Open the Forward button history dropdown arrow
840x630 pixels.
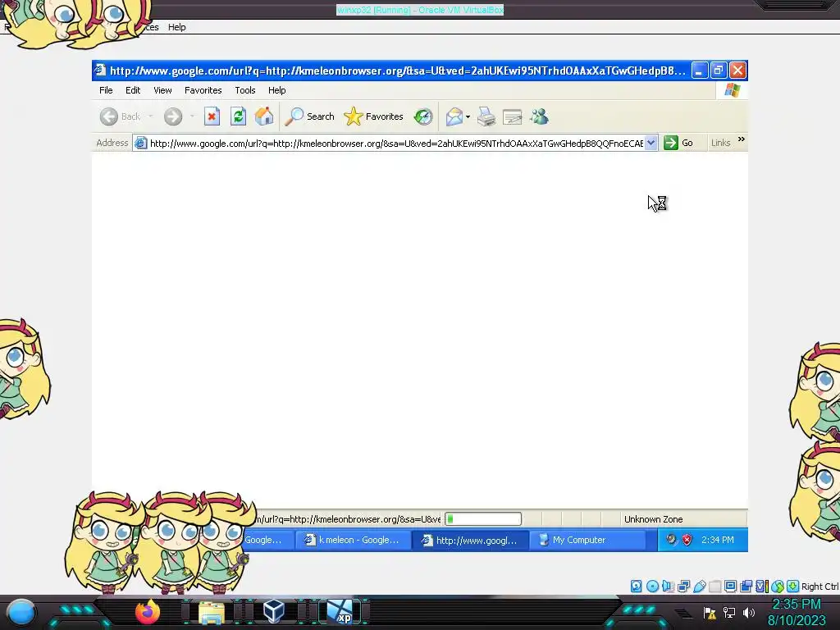(192, 116)
